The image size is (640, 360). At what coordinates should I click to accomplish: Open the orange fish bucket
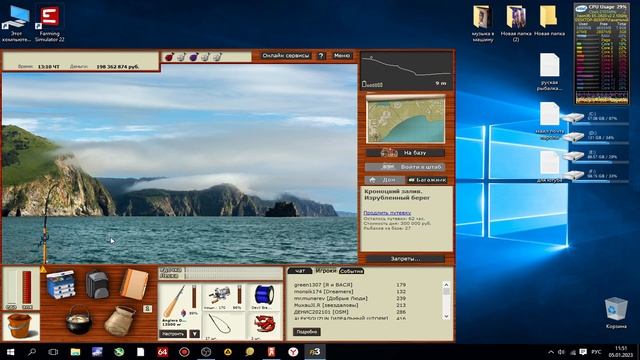(19, 326)
